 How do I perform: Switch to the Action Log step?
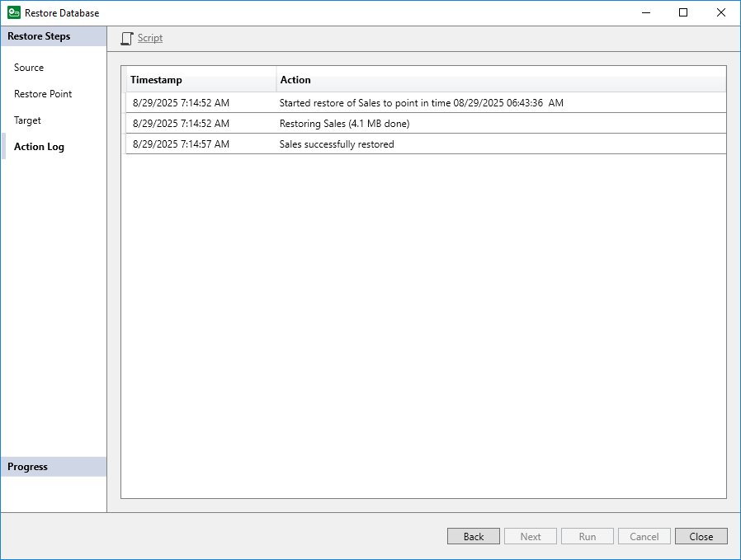38,146
